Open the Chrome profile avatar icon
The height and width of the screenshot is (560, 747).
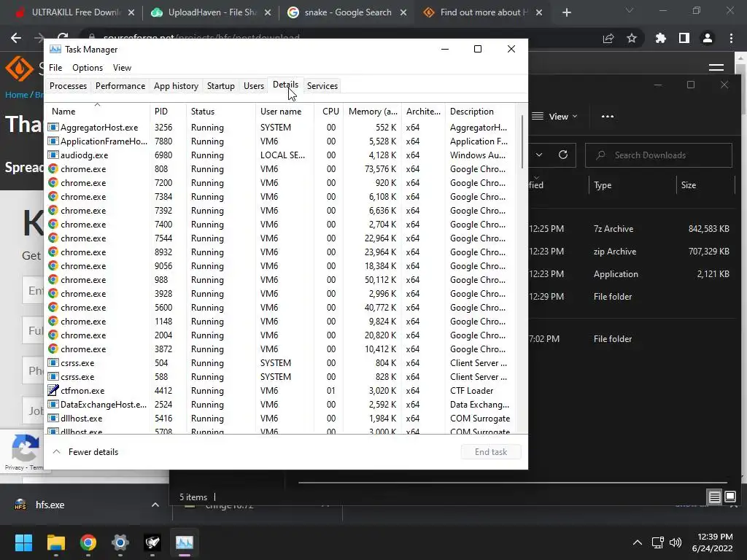708,38
